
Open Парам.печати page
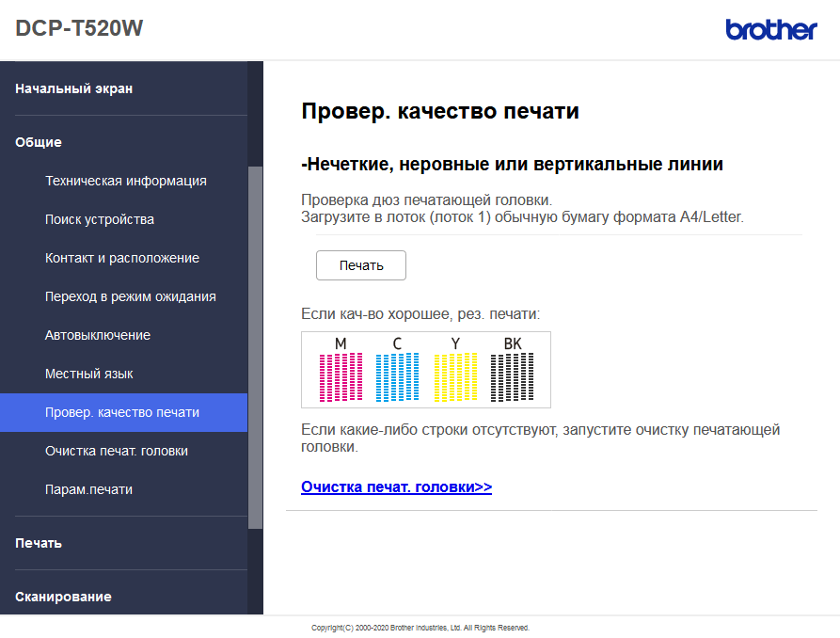coord(88,489)
